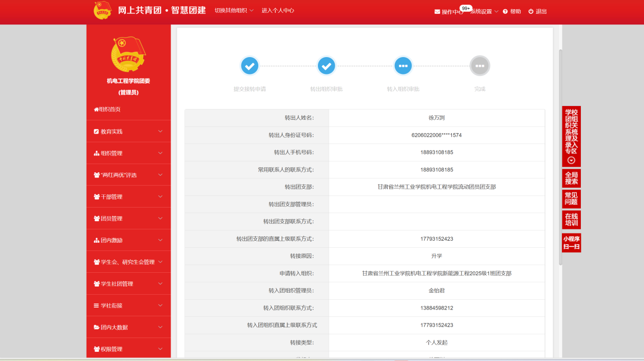Click the gray 完成 step circle

[479, 66]
